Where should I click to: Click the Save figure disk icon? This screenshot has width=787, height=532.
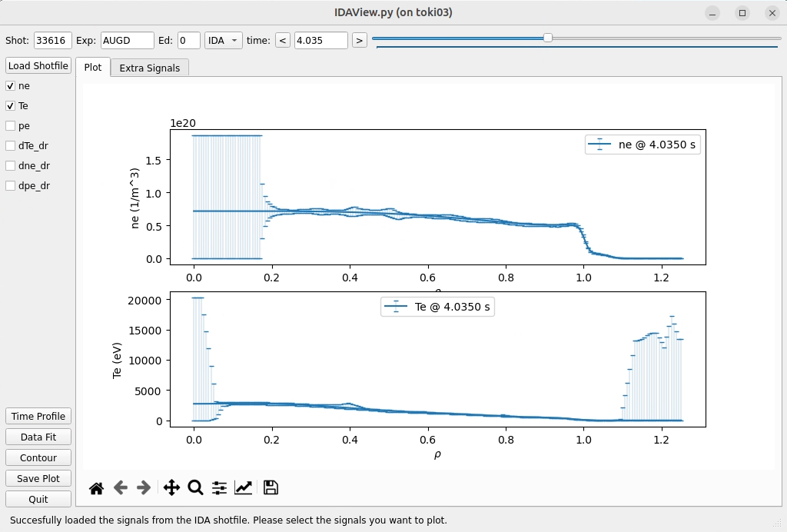click(x=269, y=487)
